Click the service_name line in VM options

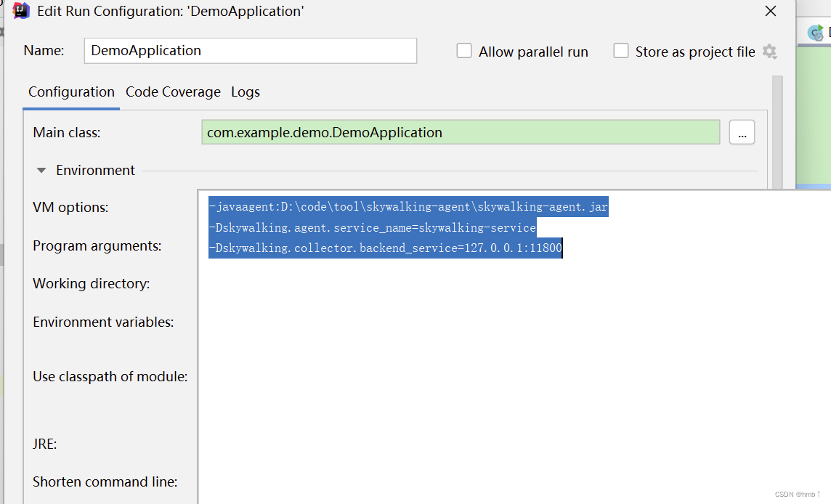(373, 227)
